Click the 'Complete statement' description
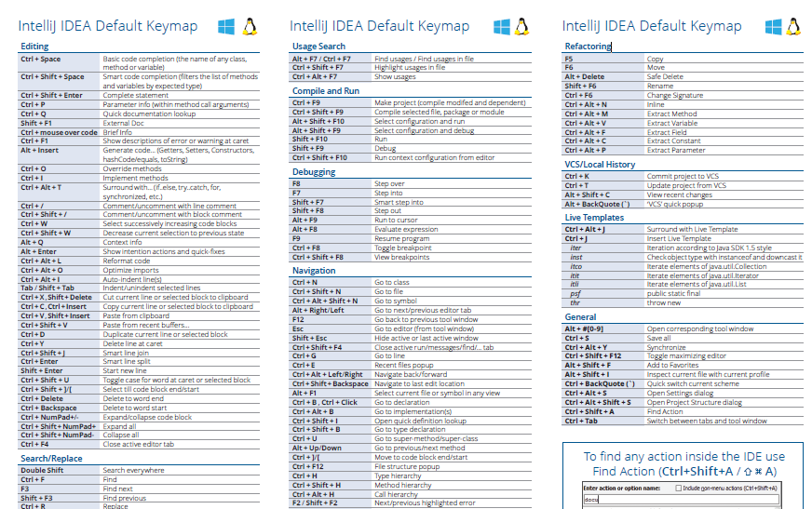 [x=135, y=95]
